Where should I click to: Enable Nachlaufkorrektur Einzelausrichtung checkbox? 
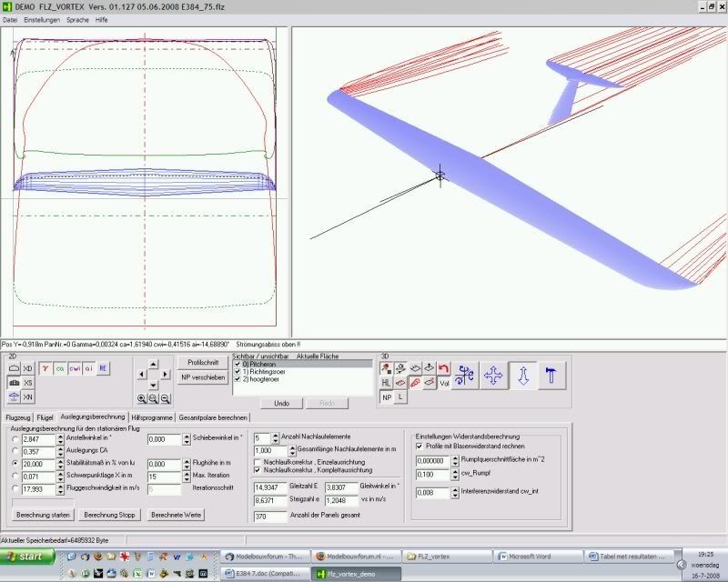tap(258, 462)
